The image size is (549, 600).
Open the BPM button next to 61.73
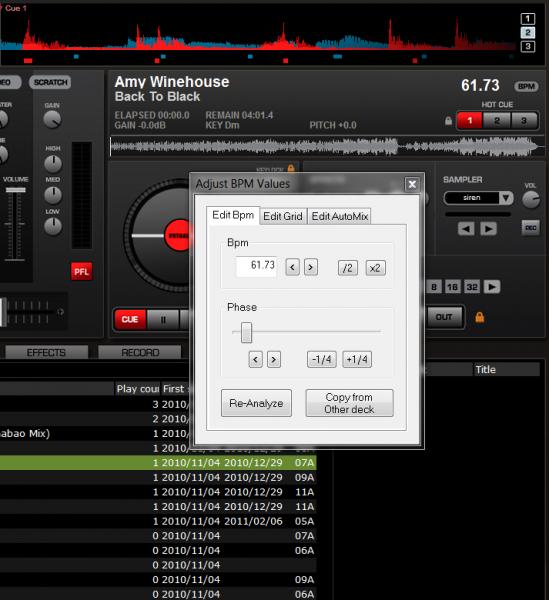pos(526,86)
